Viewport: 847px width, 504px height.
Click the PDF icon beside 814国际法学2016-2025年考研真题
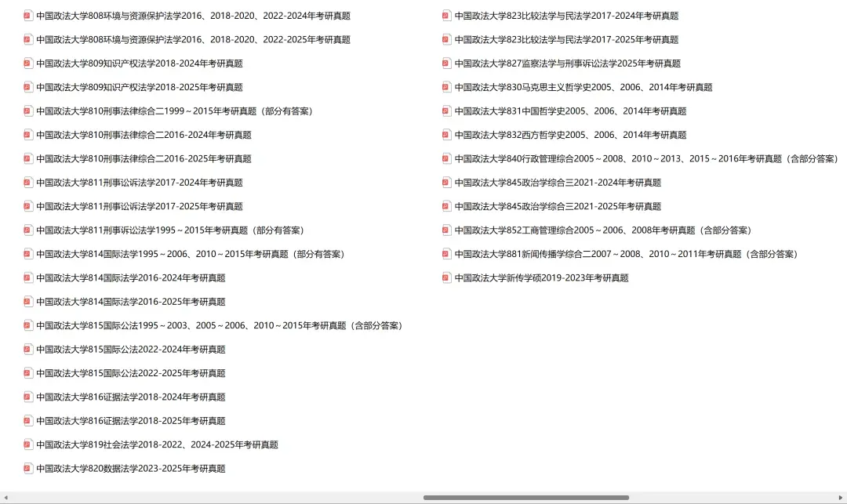27,301
